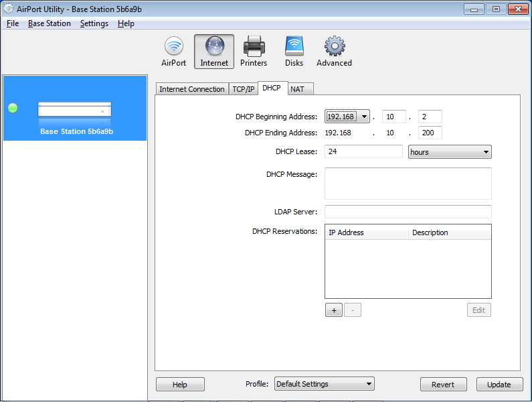Open the Disks settings icon
Image resolution: width=532 pixels, height=402 pixels.
tap(294, 52)
